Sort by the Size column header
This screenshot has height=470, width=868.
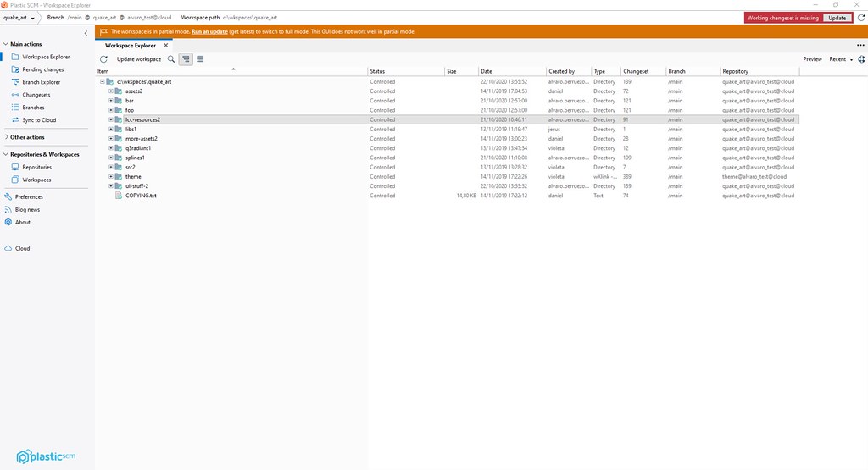pos(462,71)
